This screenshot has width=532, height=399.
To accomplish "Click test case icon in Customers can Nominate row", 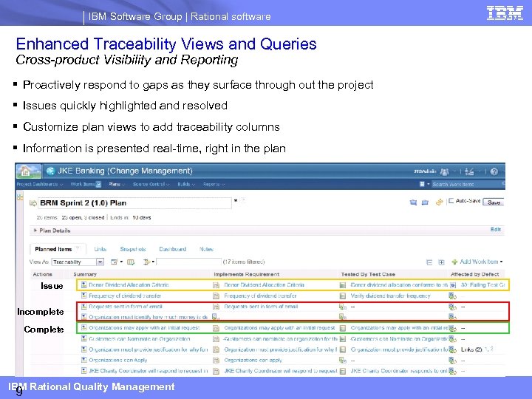I will pyautogui.click(x=343, y=338).
